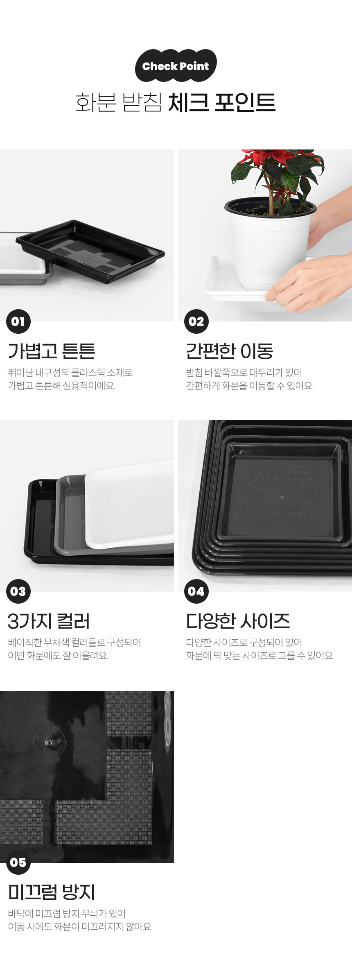Click the 3가지 컬러 heading
352x980 pixels.
point(49,621)
